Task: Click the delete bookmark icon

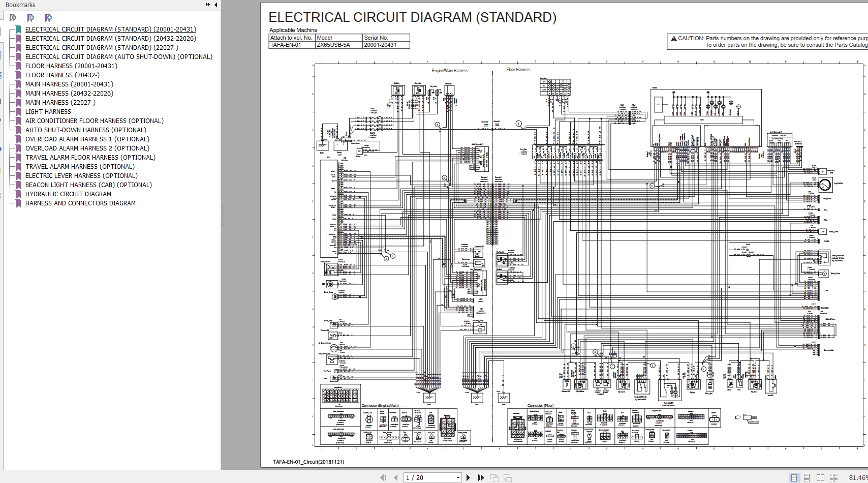Action: (13, 18)
